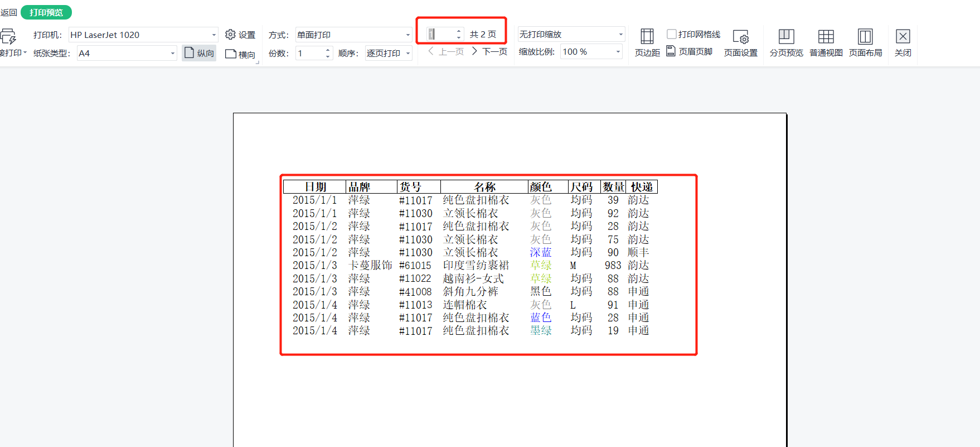Viewport: 980px width, 447px height.
Task: Click item number #61015
Action: 415,266
